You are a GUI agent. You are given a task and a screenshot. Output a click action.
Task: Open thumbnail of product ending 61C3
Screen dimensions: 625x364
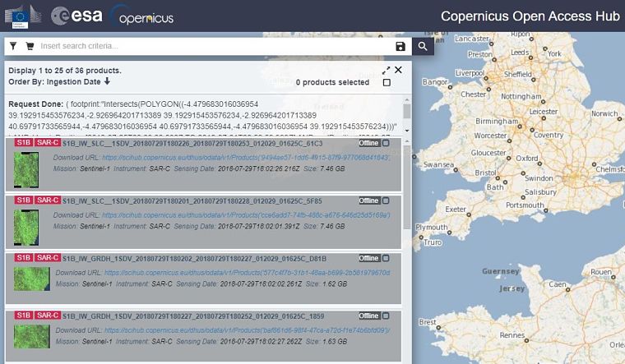[26, 170]
